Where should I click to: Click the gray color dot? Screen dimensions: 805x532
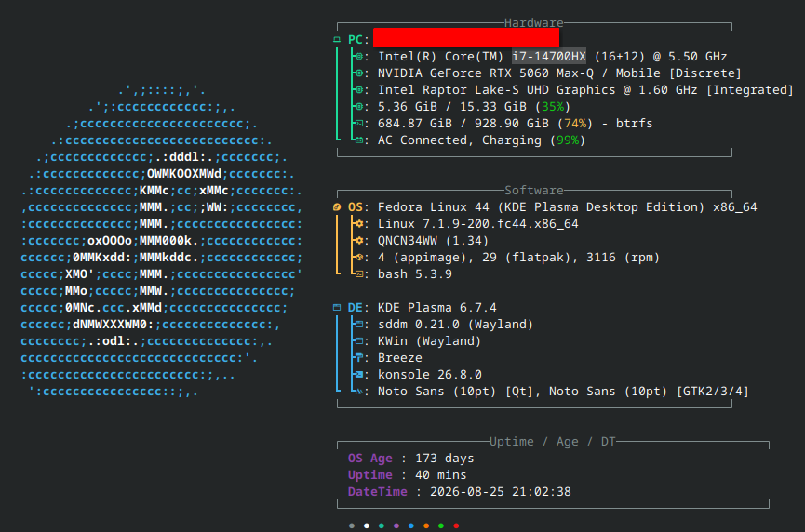[x=352, y=525]
